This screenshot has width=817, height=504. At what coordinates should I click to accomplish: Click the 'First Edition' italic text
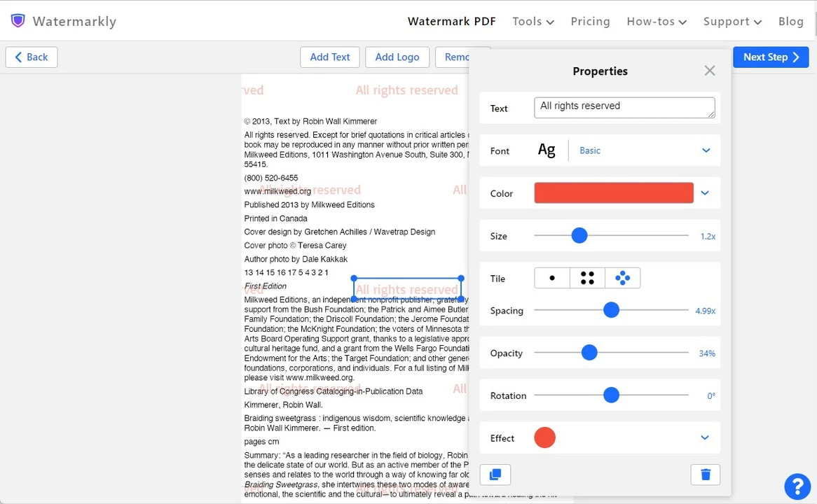[x=266, y=286]
